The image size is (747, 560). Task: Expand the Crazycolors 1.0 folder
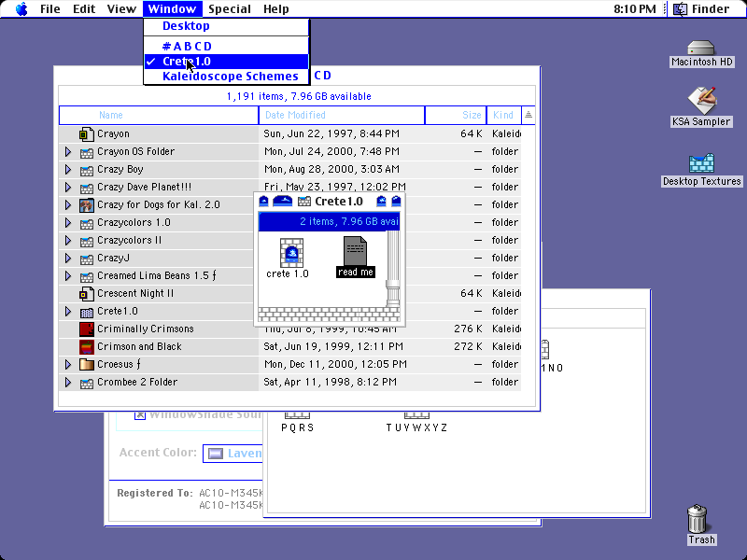[67, 222]
